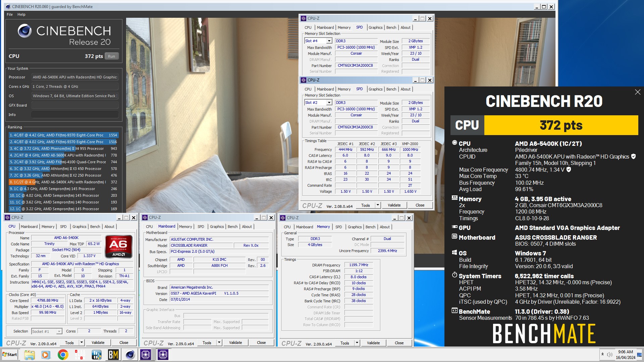This screenshot has height=362, width=644.
Task: Launch Windows Media Player taskbar icon
Action: click(x=46, y=355)
